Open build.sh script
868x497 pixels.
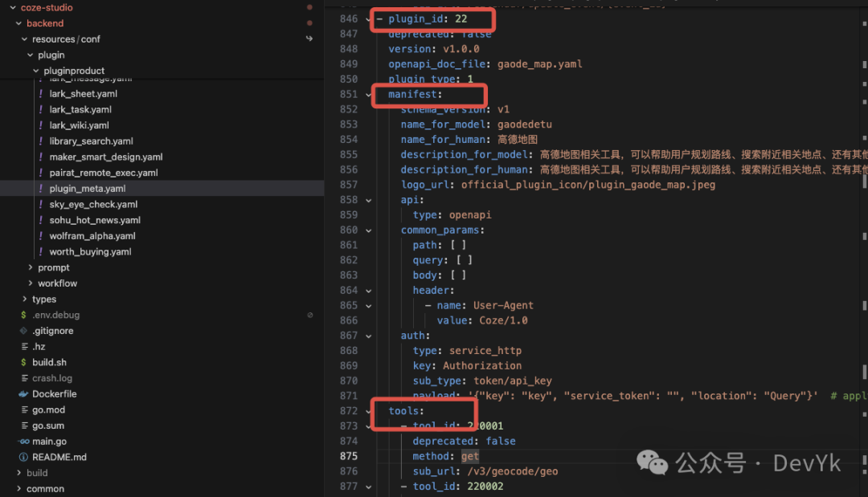49,362
